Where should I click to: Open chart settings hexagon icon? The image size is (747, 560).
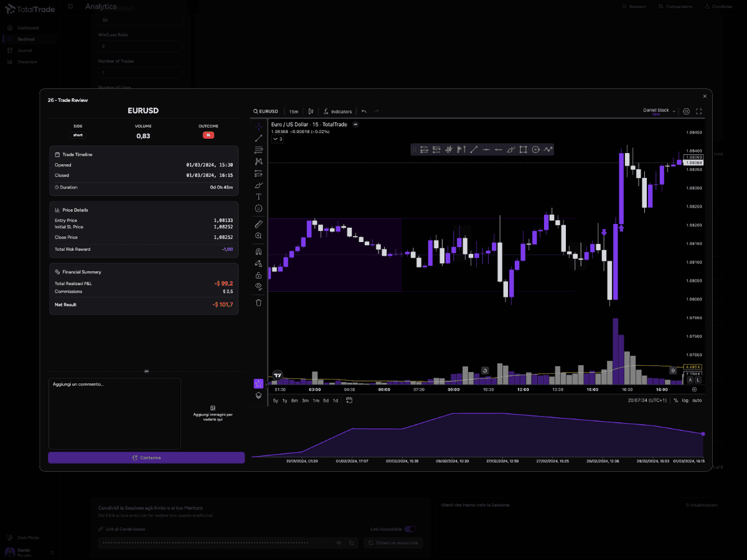coord(686,111)
